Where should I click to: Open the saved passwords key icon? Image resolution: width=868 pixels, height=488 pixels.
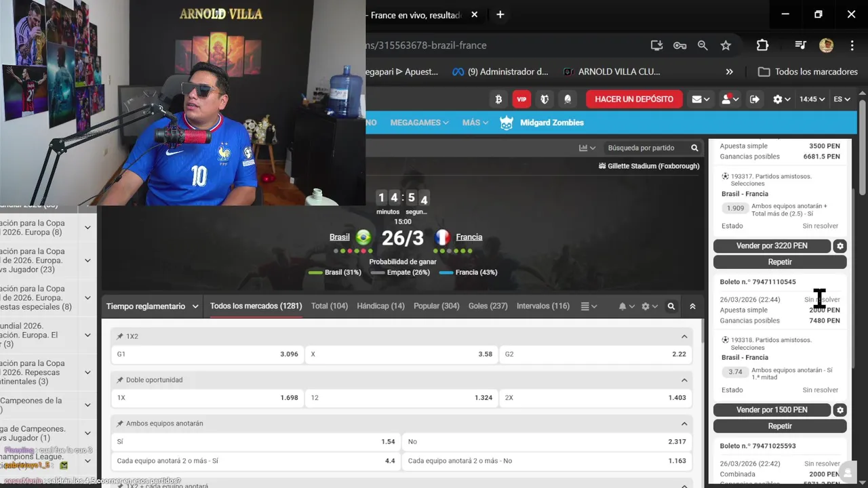[679, 45]
